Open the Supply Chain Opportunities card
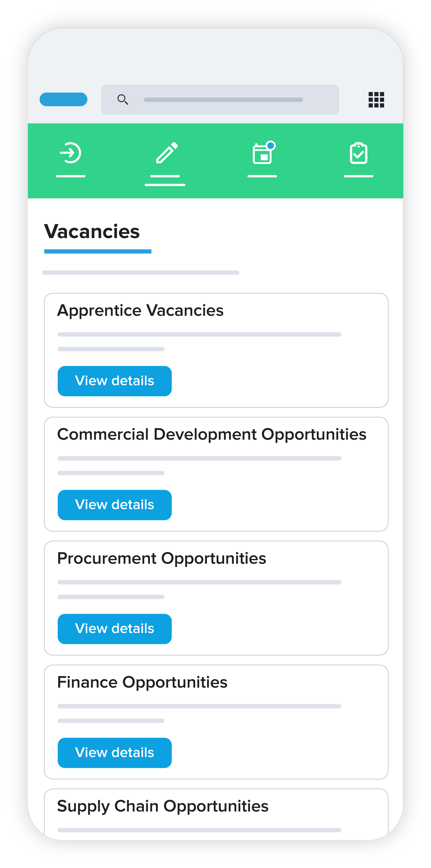This screenshot has width=431, height=868. [163, 806]
